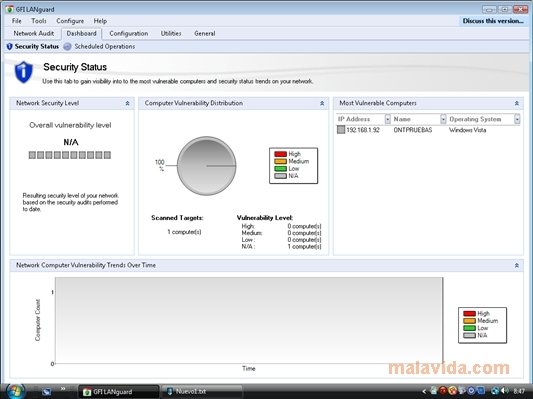The image size is (533, 399).
Task: Click the trends over time chart area
Action: coord(249,320)
